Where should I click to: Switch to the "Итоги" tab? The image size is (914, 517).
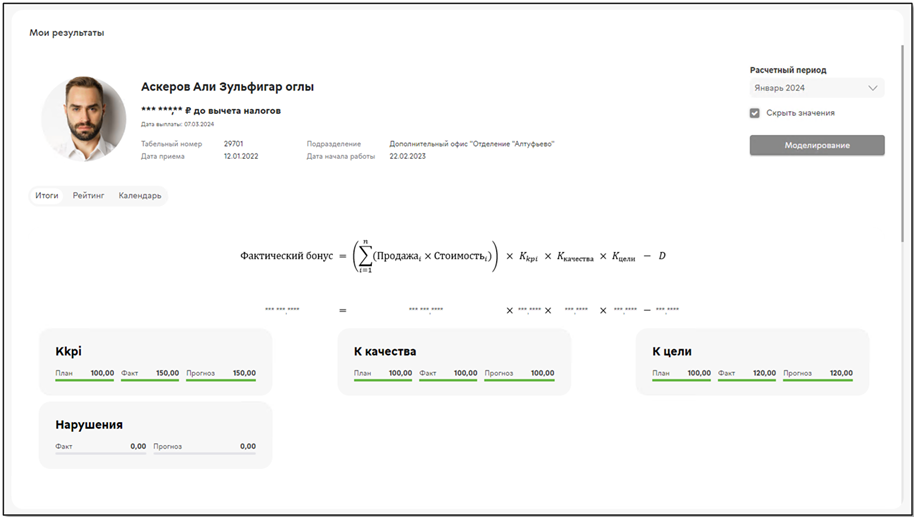pos(47,196)
